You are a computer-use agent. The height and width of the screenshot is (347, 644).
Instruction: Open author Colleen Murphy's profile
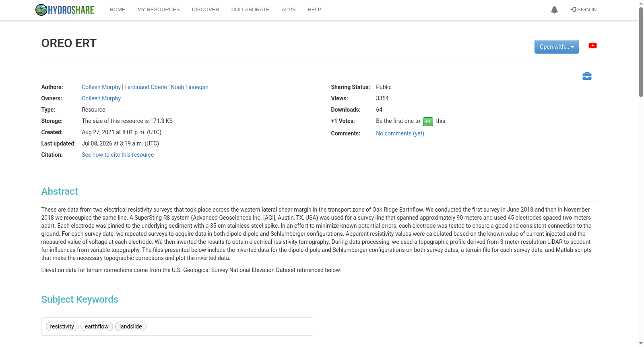101,87
